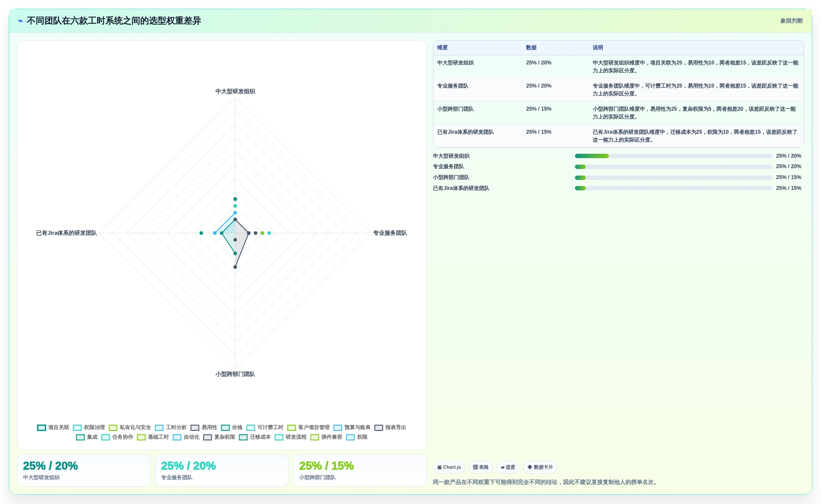
Task: Click the footnote text about 榜单名次
Action: [546, 482]
